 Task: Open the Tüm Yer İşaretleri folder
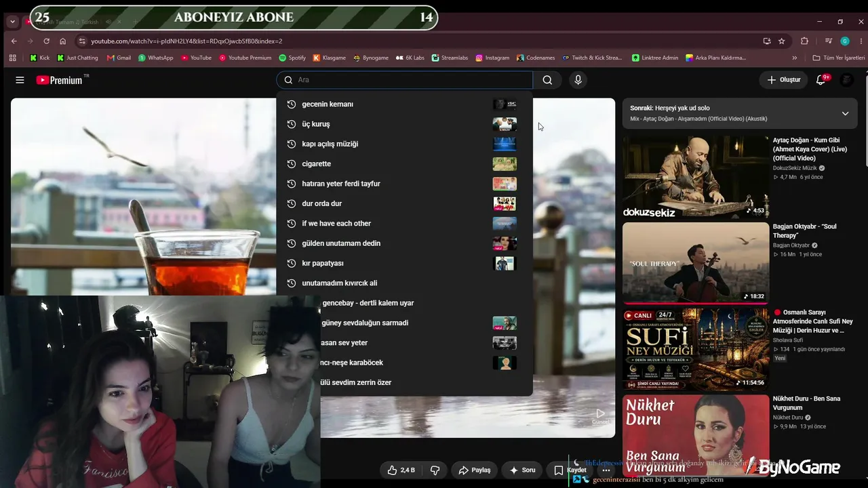point(839,58)
